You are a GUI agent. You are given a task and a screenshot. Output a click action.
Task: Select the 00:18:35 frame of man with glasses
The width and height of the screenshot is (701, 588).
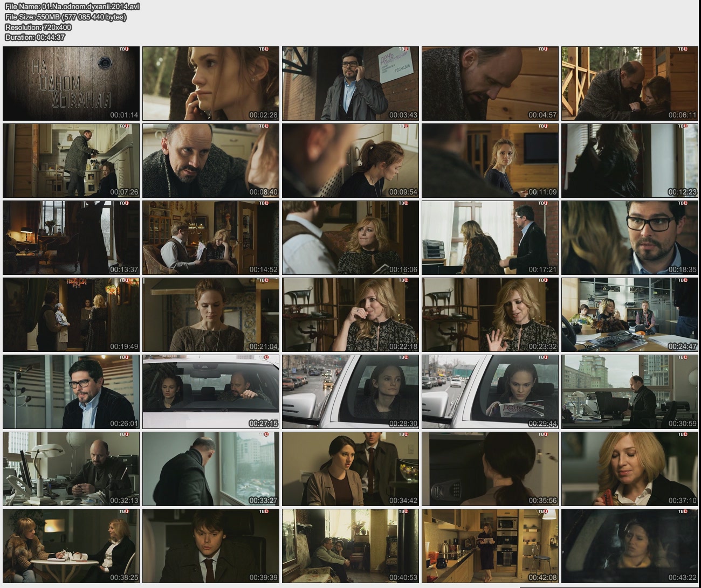[x=629, y=238]
